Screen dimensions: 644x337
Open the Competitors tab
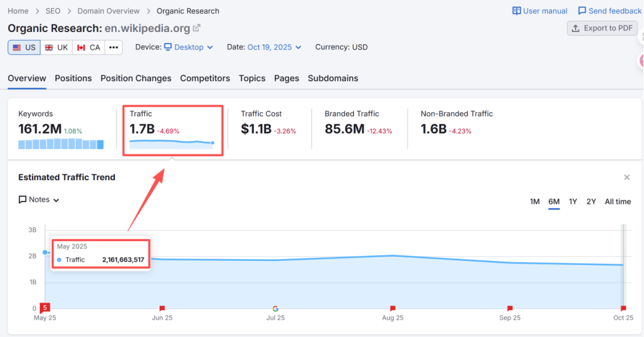[205, 78]
